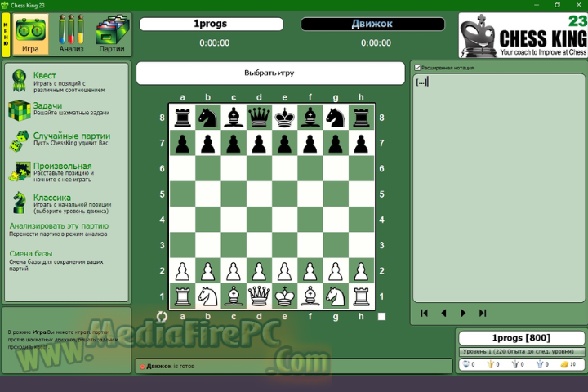Open the yellow Меню side tab
This screenshot has height=392, width=588.
click(x=6, y=34)
